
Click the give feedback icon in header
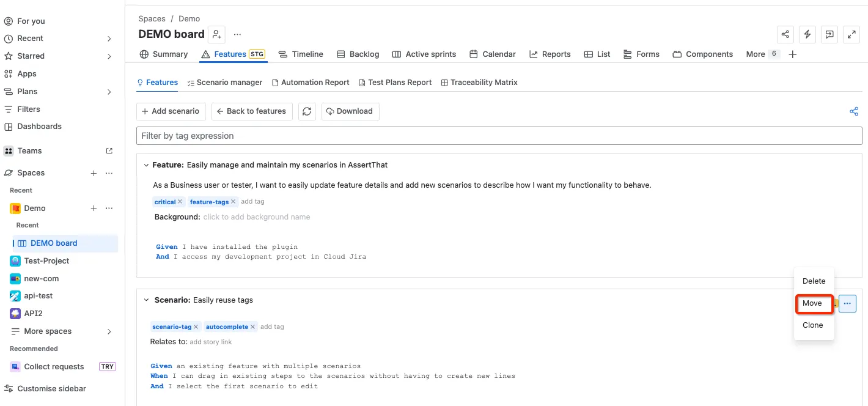(x=829, y=34)
